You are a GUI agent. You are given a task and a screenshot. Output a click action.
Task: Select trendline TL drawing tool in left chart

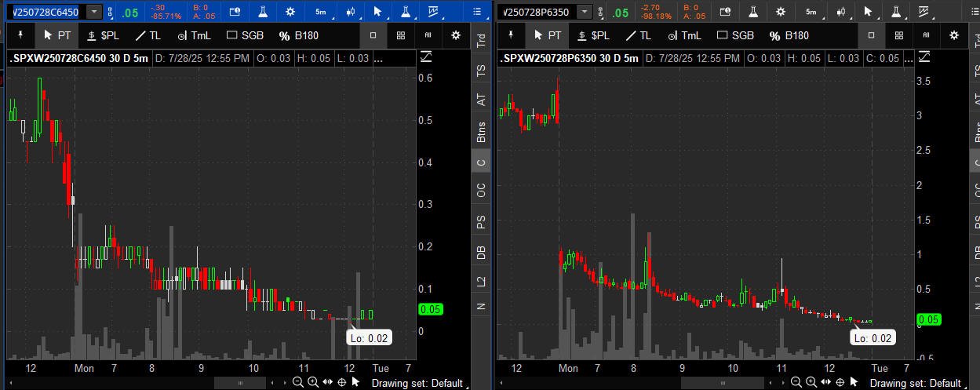148,35
